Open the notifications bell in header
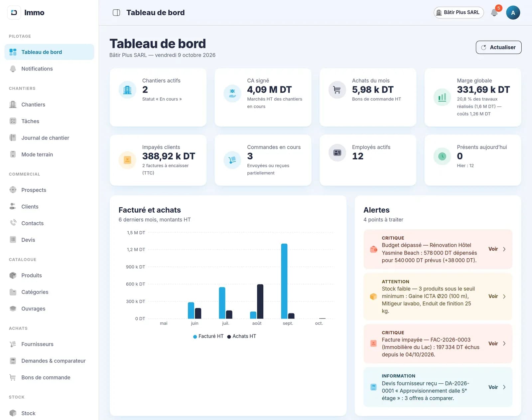 click(x=494, y=13)
